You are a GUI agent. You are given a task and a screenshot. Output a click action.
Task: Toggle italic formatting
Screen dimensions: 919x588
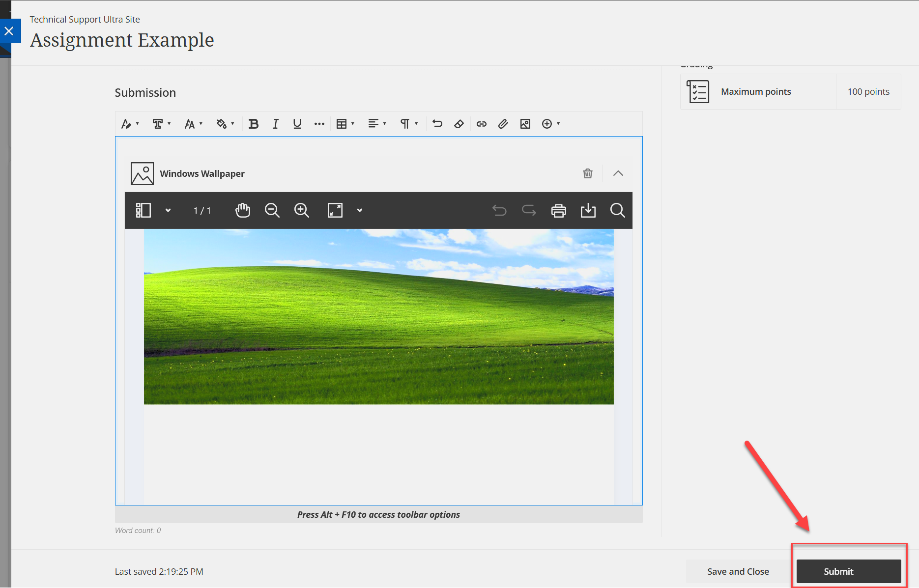coord(275,124)
